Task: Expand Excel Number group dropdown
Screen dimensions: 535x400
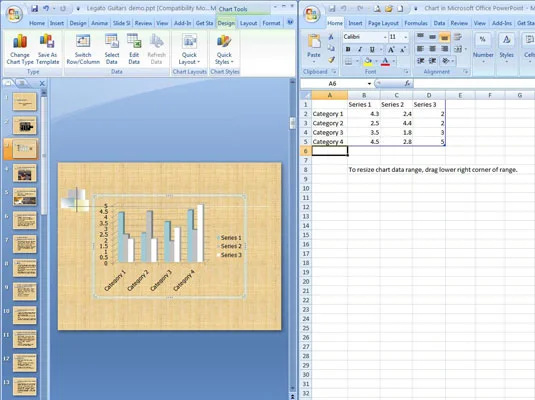Action: 483,49
